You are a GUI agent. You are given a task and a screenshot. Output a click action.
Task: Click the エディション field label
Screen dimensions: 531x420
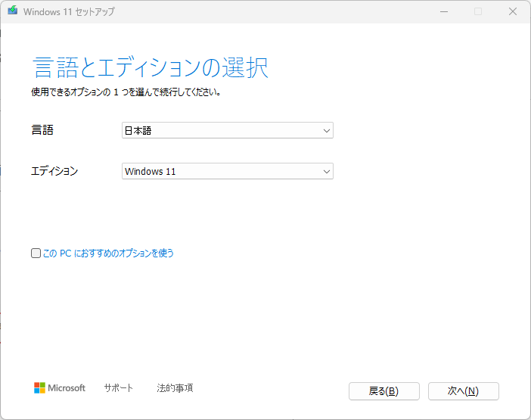(x=54, y=171)
